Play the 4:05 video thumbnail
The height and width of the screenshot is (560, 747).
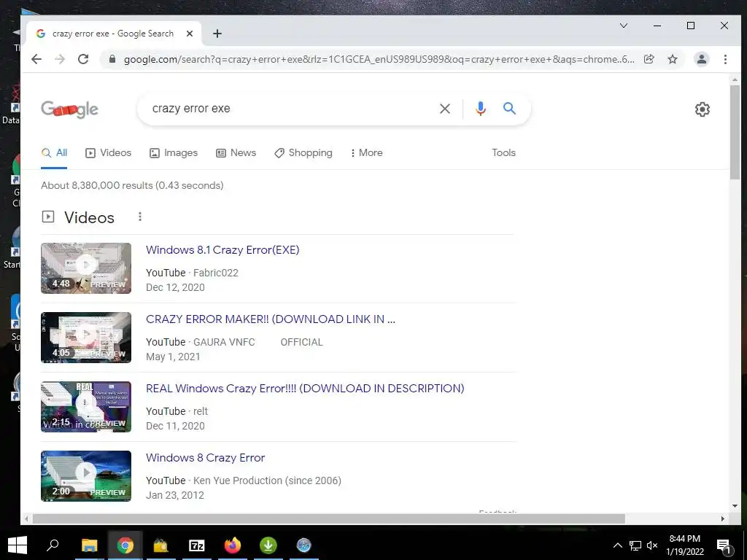[86, 337]
